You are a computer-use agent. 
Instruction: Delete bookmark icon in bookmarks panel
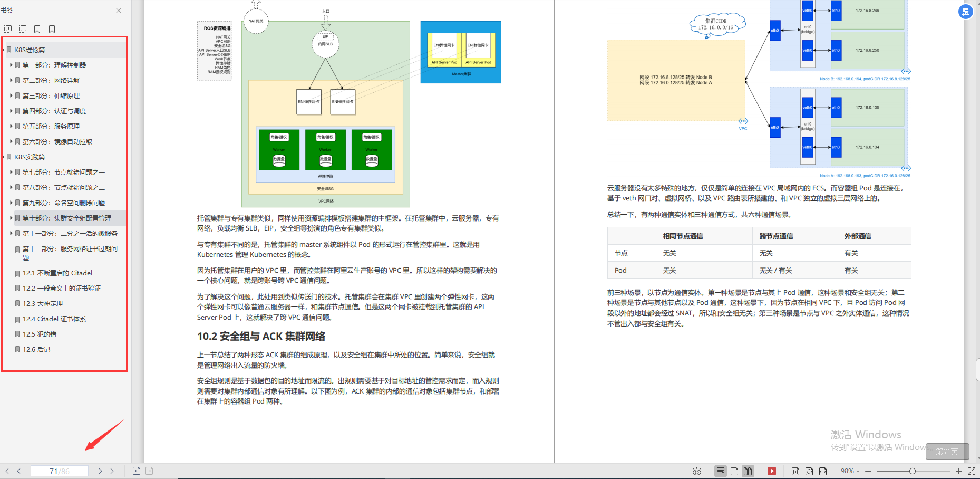(52, 29)
